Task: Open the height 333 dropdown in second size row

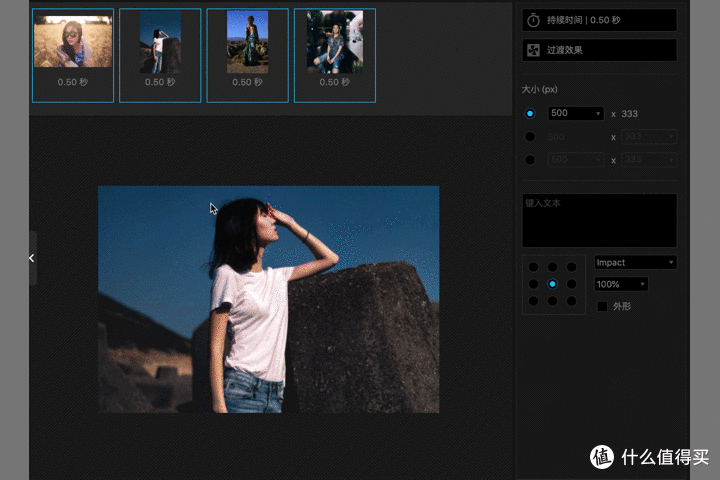Action: [649, 136]
